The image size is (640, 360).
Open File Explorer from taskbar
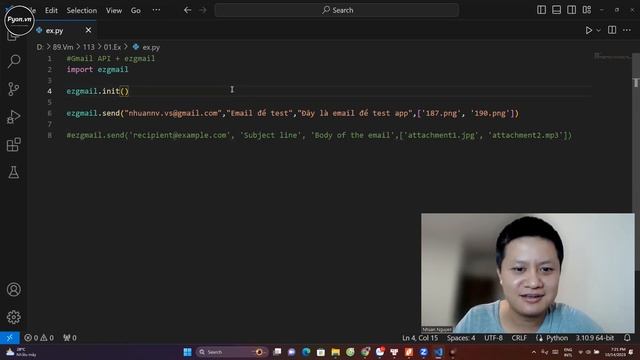coord(336,352)
